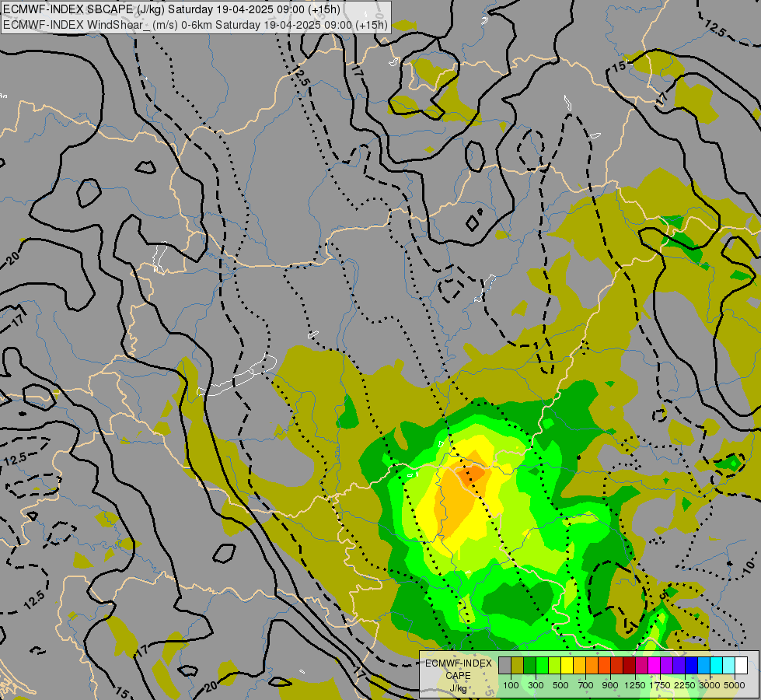Click the gray swatch in the CAPE legend

tap(505, 666)
